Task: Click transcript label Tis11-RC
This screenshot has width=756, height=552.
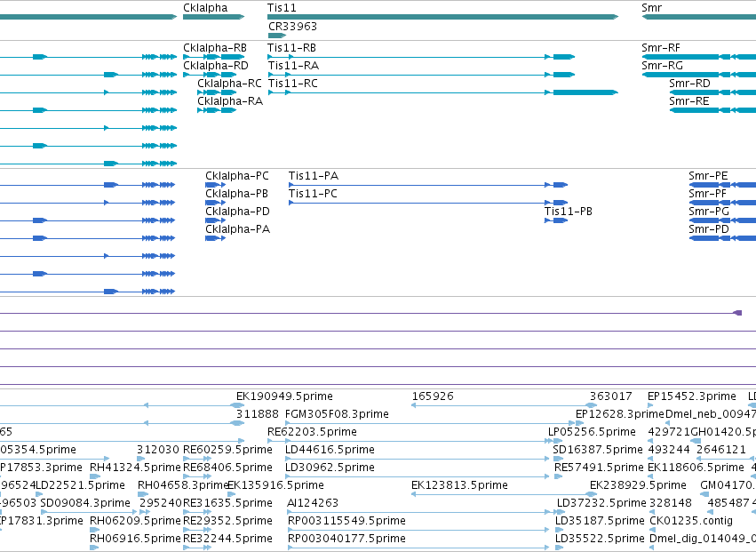Action: (293, 84)
